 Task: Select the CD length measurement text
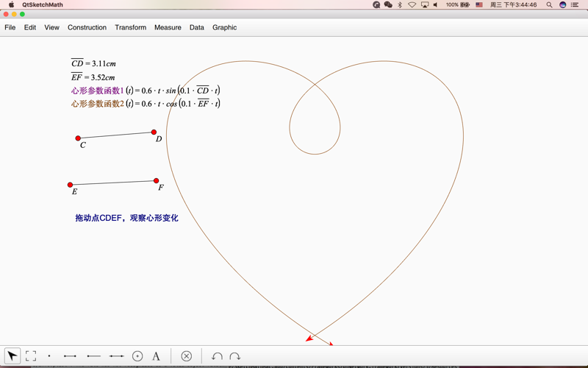point(93,64)
